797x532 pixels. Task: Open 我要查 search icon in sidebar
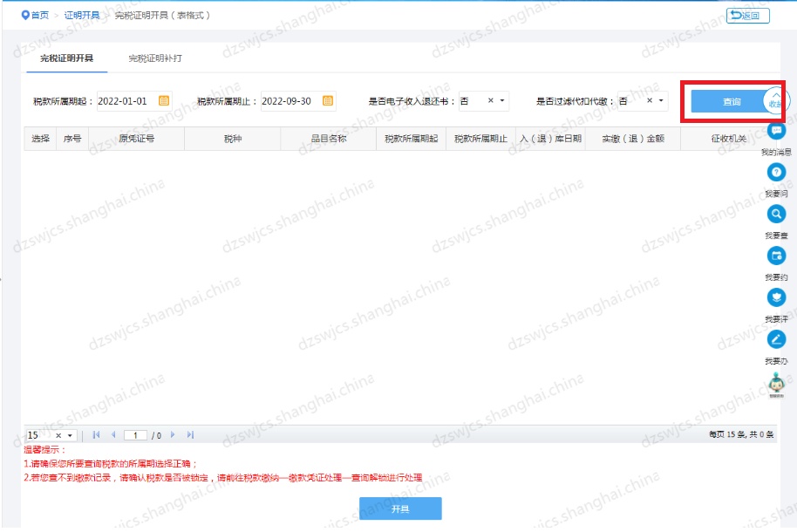click(x=776, y=215)
